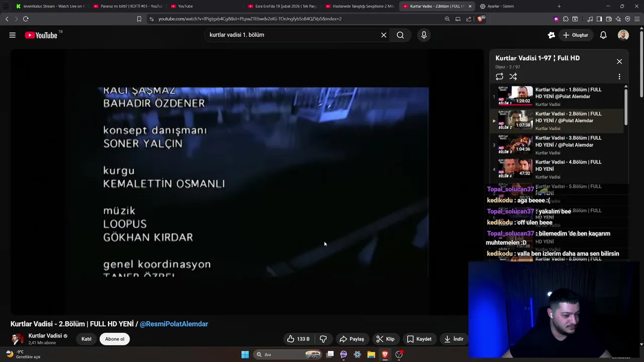644x362 pixels.
Task: Like the video with 133 B
Action: [x=298, y=339]
